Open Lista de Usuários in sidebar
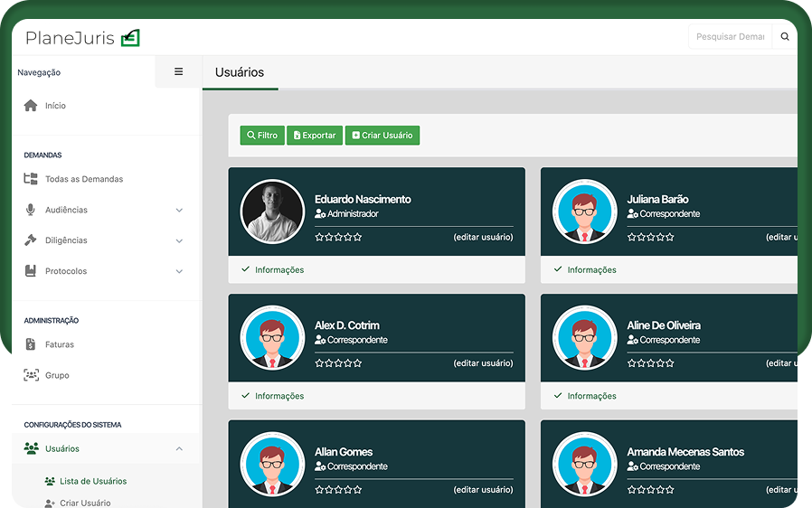This screenshot has height=508, width=812. pos(92,481)
